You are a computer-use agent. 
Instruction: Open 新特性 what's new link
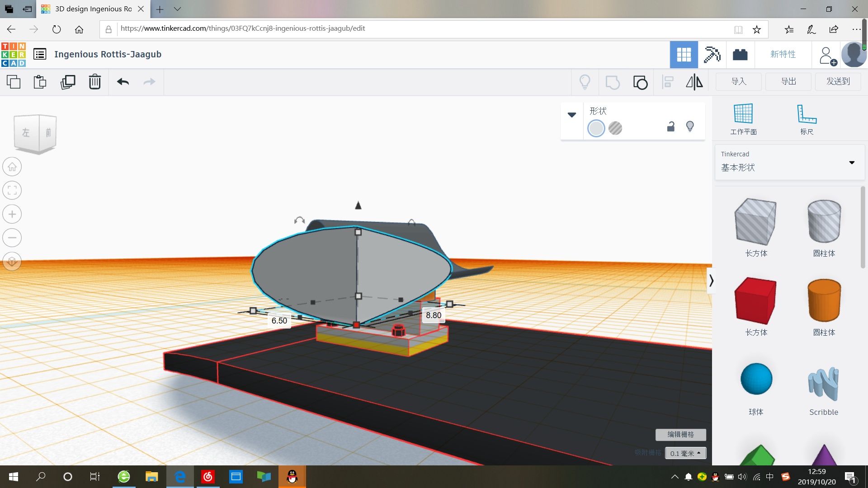tap(783, 55)
